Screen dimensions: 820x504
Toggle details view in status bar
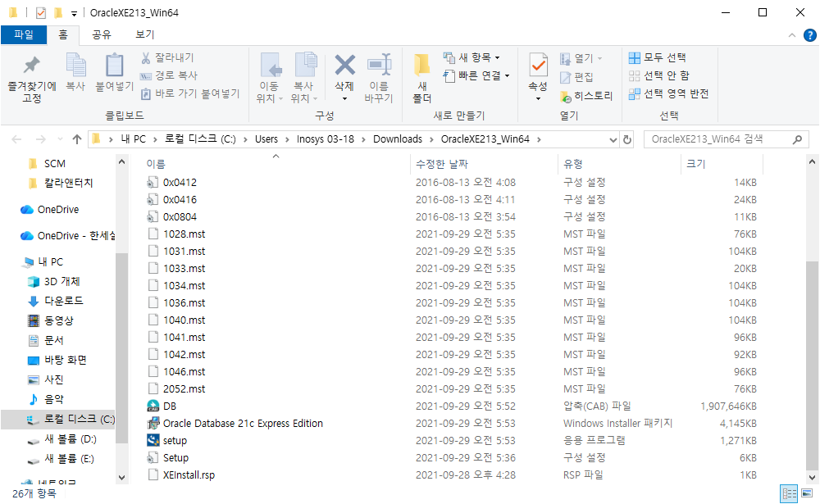[x=789, y=493]
